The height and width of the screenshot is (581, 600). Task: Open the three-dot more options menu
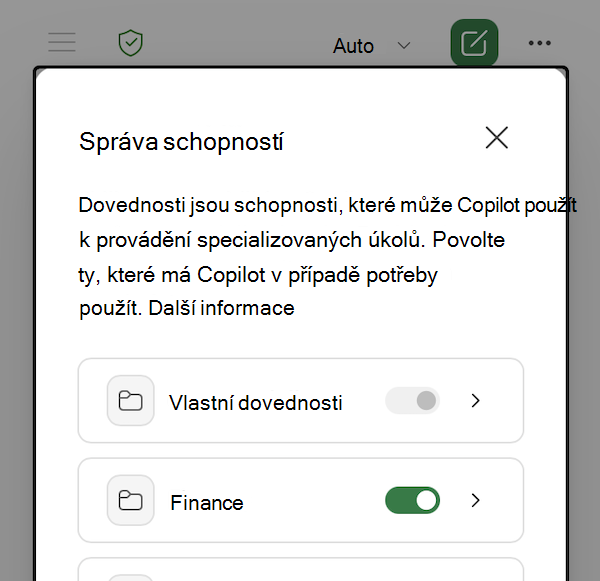click(x=540, y=43)
